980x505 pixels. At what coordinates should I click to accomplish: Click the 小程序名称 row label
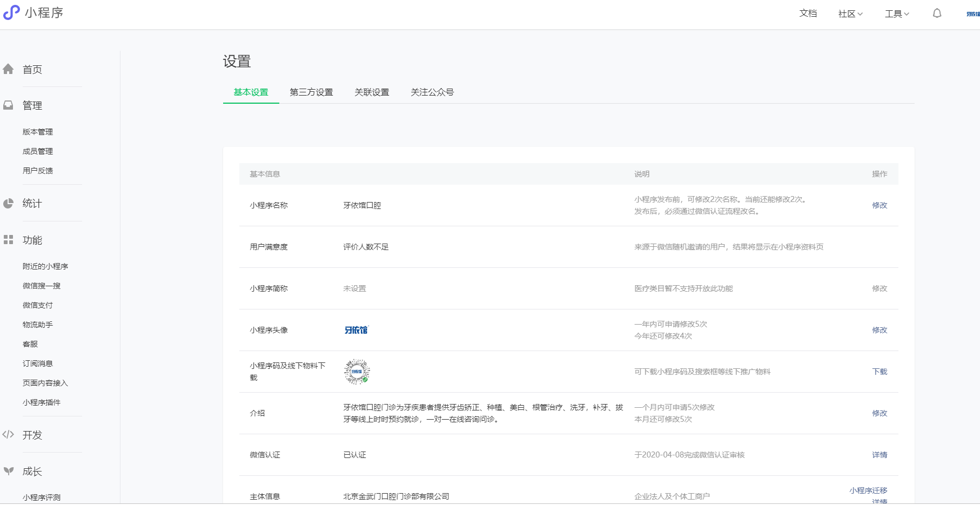269,205
